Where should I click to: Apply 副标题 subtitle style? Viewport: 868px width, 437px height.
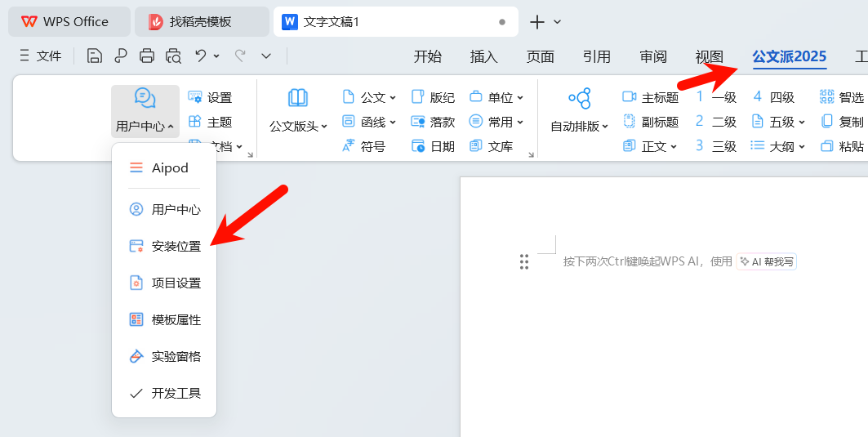point(651,122)
